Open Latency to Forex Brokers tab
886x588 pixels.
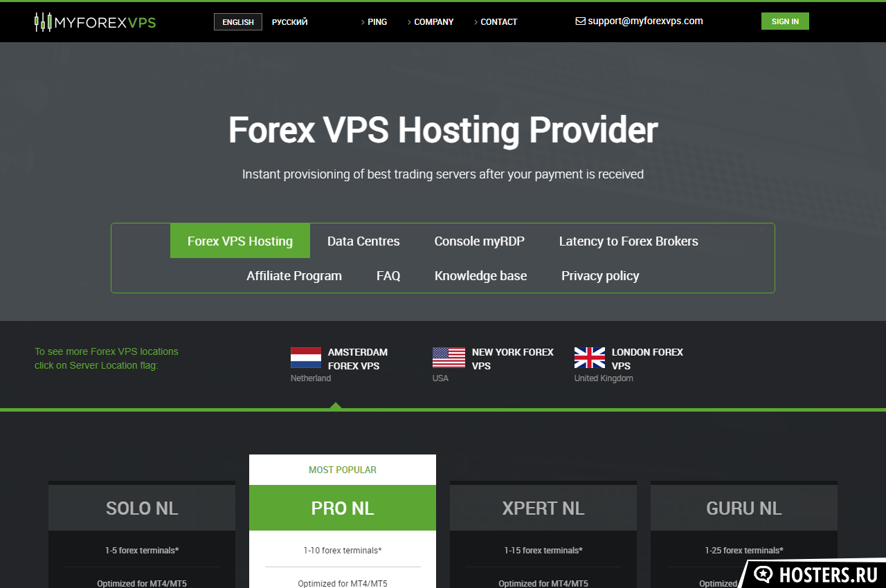coord(629,241)
